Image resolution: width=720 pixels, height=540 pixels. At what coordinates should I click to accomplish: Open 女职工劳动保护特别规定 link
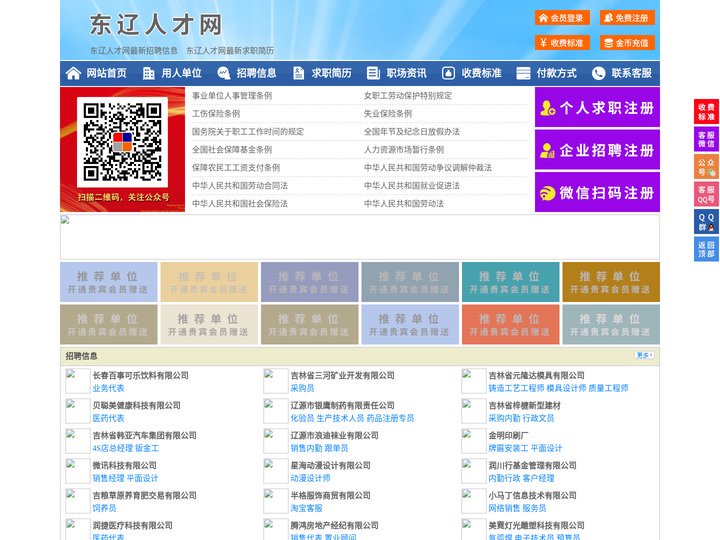[x=408, y=96]
